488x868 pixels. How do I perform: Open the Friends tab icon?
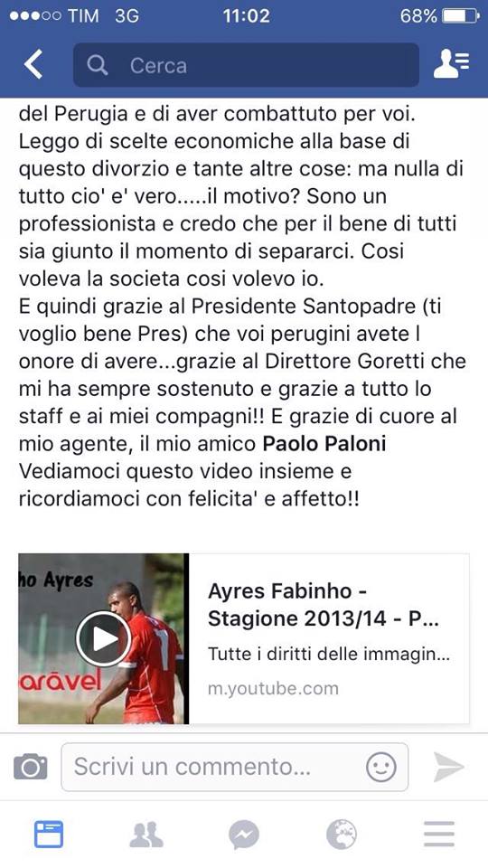click(146, 835)
